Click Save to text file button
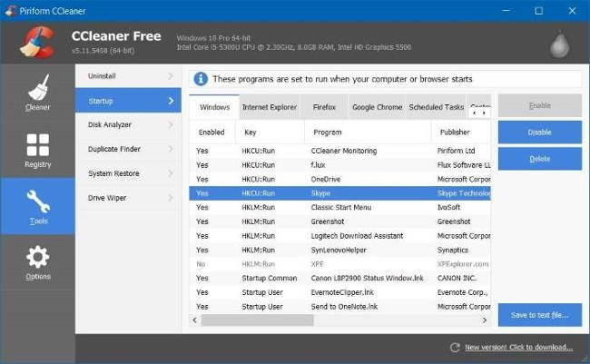 539,315
